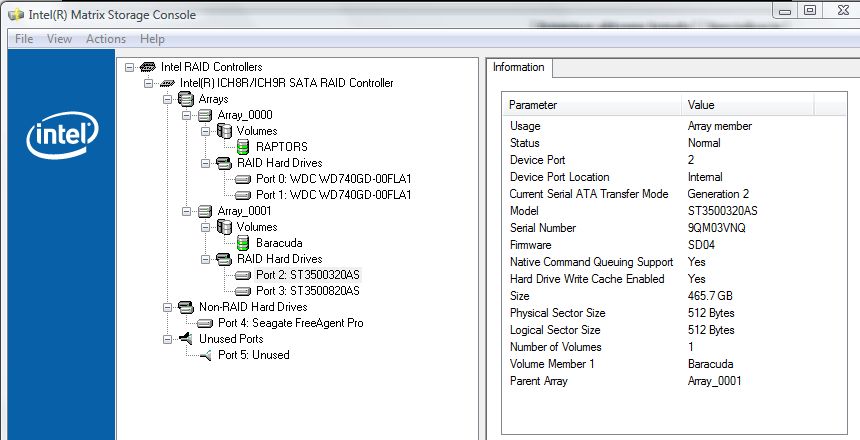The width and height of the screenshot is (860, 440).
Task: Select the Baracuda volume label
Action: point(279,243)
